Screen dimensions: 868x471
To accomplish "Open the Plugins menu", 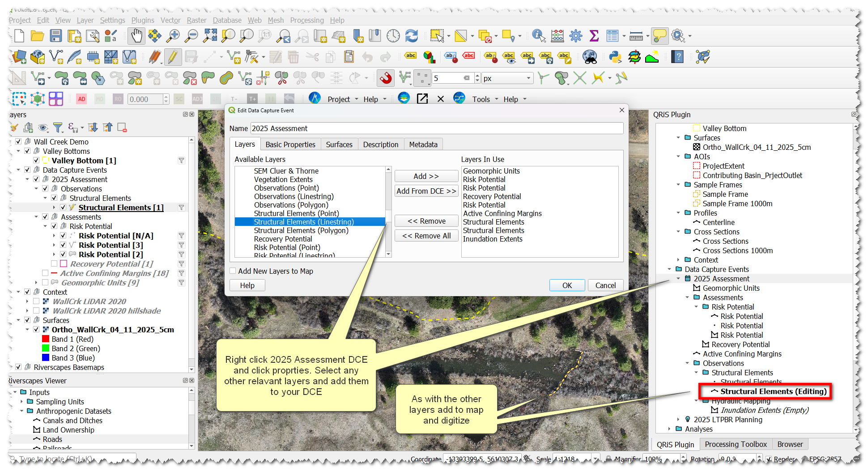I will (143, 20).
